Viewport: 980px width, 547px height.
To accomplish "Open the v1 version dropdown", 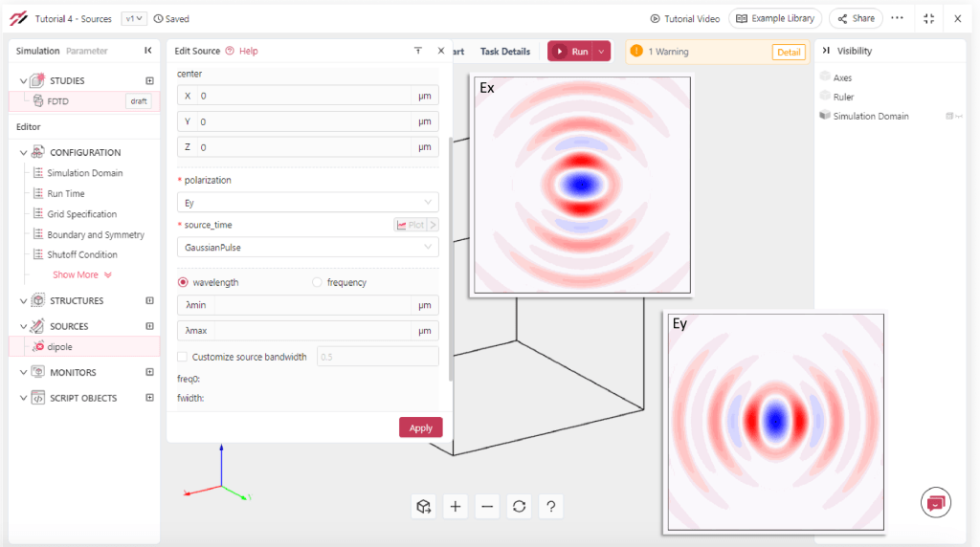I will [134, 19].
